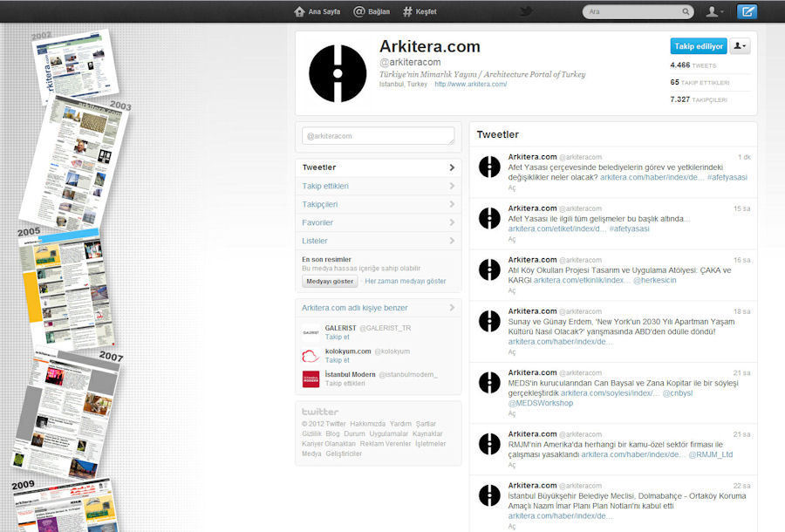Click the 2005 website screenshot thumbnail
This screenshot has height=532, width=785.
(65, 290)
